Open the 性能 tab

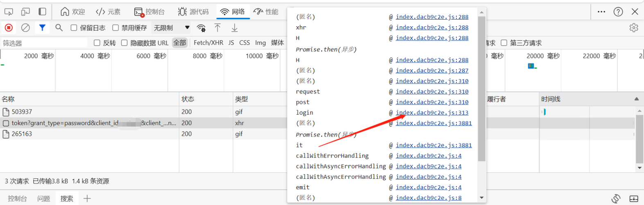click(x=266, y=12)
